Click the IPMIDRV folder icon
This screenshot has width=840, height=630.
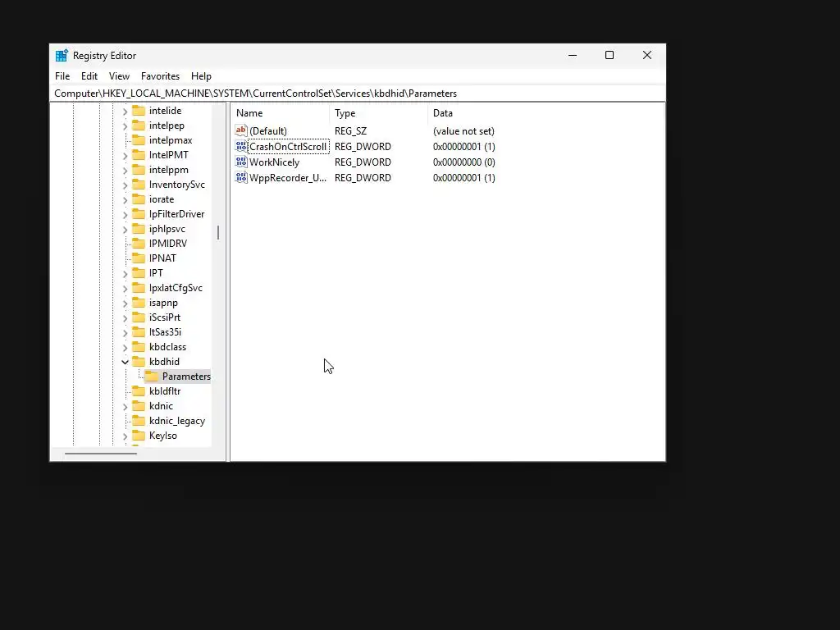coord(139,243)
